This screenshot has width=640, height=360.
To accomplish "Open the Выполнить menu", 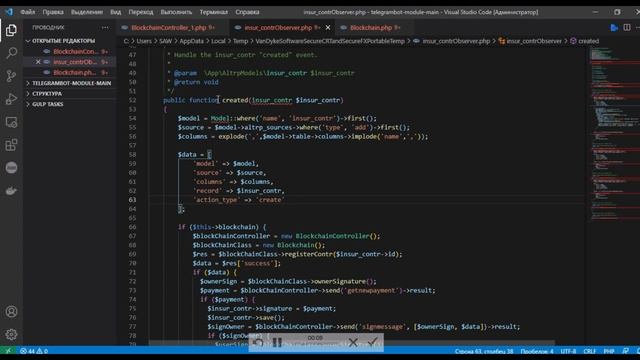I will coord(176,12).
